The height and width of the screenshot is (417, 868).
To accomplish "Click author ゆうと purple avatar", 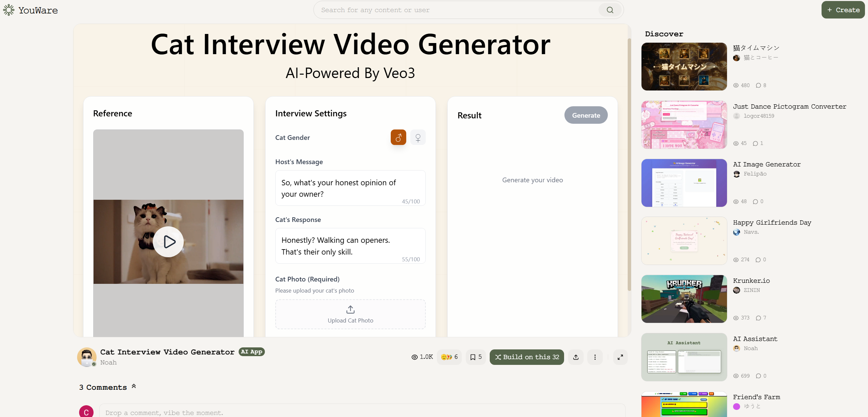I will point(737,407).
